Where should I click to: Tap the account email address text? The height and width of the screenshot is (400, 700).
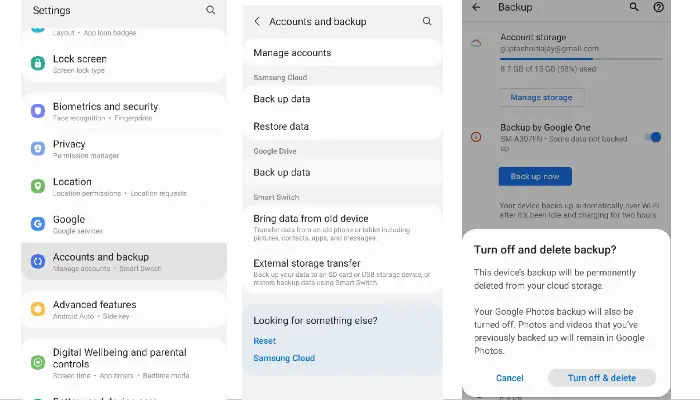(x=549, y=49)
